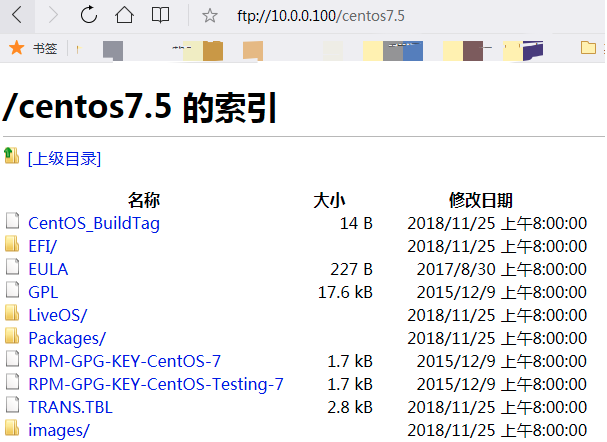The image size is (607, 442).
Task: Go back with the browser back arrow
Action: point(17,15)
